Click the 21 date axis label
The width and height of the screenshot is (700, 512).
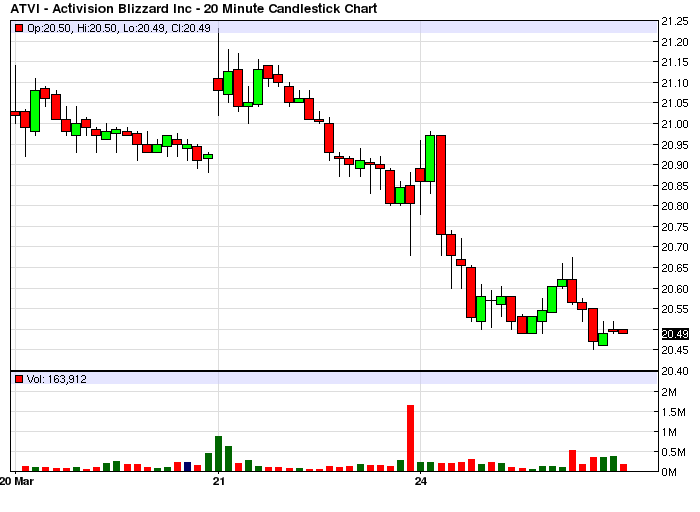click(x=218, y=481)
